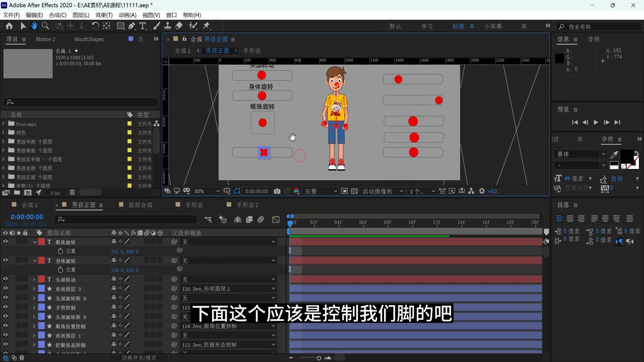
Task: Select the Roto Brush tool
Action: (x=193, y=26)
